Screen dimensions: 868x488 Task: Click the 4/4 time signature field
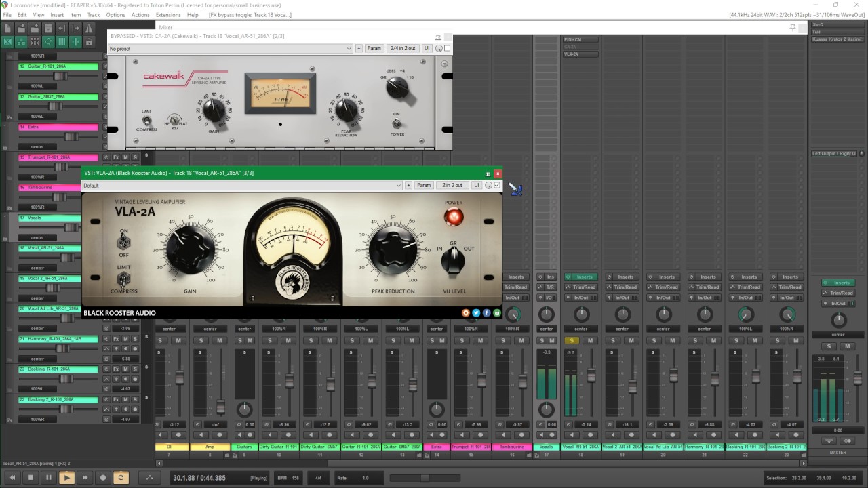click(319, 478)
